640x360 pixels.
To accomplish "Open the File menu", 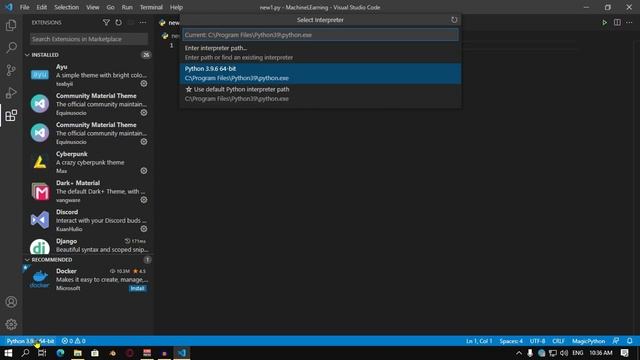I will pos(24,7).
